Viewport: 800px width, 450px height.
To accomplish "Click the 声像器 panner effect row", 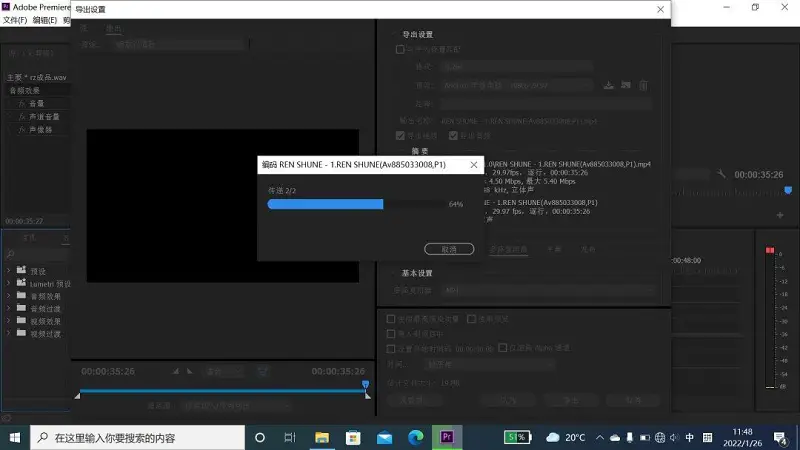I will pos(39,130).
